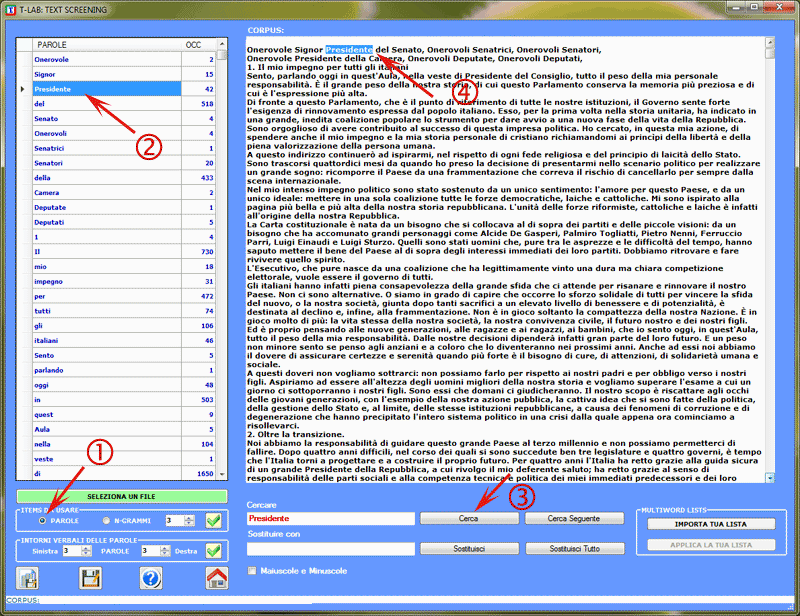Decrease the Destra word count
800x616 pixels.
click(x=165, y=554)
